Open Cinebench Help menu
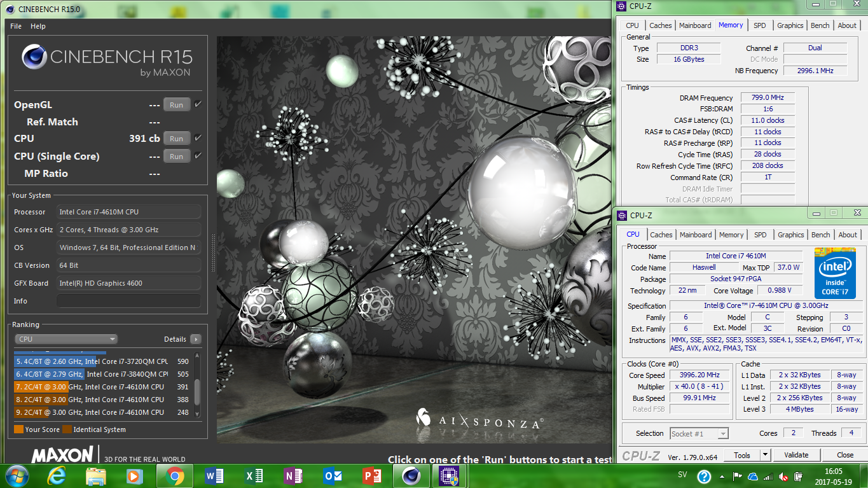 tap(38, 26)
